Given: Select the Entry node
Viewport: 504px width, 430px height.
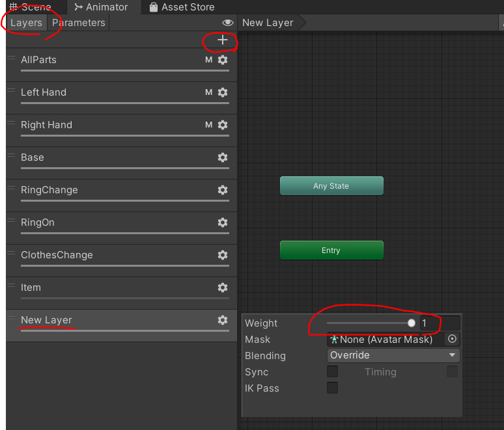Looking at the screenshot, I should click(x=331, y=250).
